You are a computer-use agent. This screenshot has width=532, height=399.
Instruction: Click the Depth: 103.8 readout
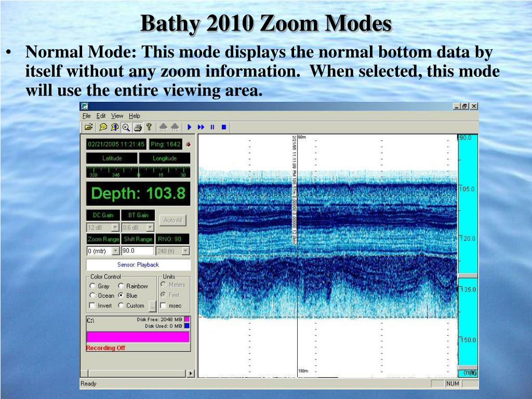point(138,194)
